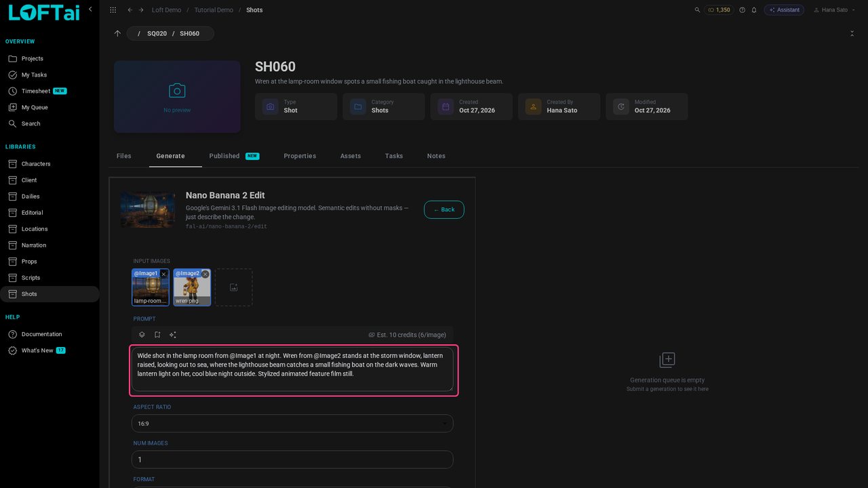
Task: Select Dailies in the Libraries sidebar
Action: click(31, 197)
